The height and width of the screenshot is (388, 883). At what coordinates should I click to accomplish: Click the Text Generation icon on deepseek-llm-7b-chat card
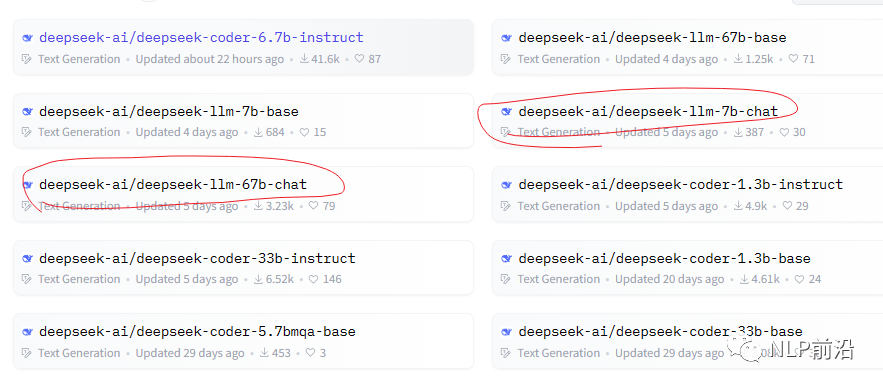506,132
